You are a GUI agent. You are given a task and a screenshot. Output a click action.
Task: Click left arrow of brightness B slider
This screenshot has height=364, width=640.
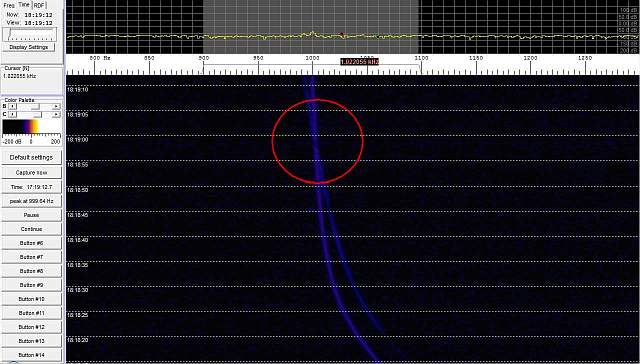pos(11,107)
